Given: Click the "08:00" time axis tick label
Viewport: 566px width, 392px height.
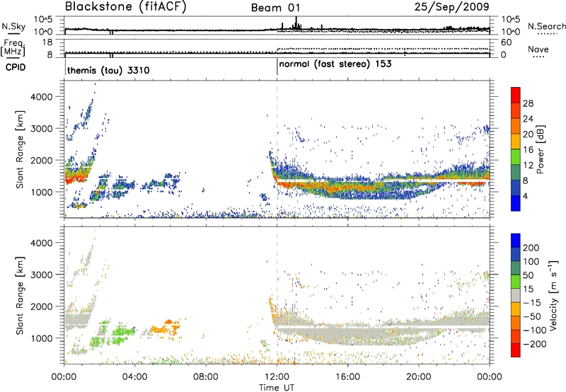Looking at the screenshot, I should (206, 377).
